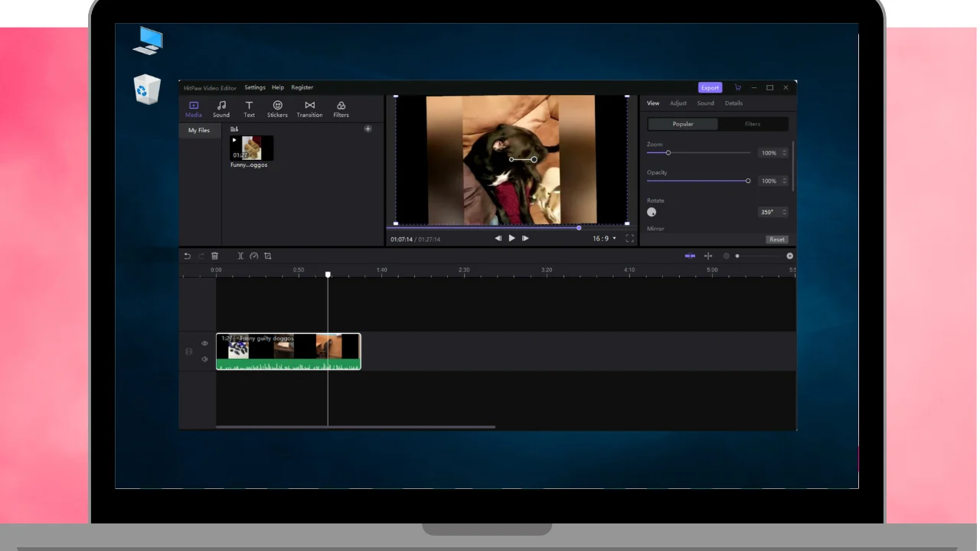Screen dimensions: 980x551
Task: Click the 1:40 mark on timeline ruler
Action: coord(381,270)
